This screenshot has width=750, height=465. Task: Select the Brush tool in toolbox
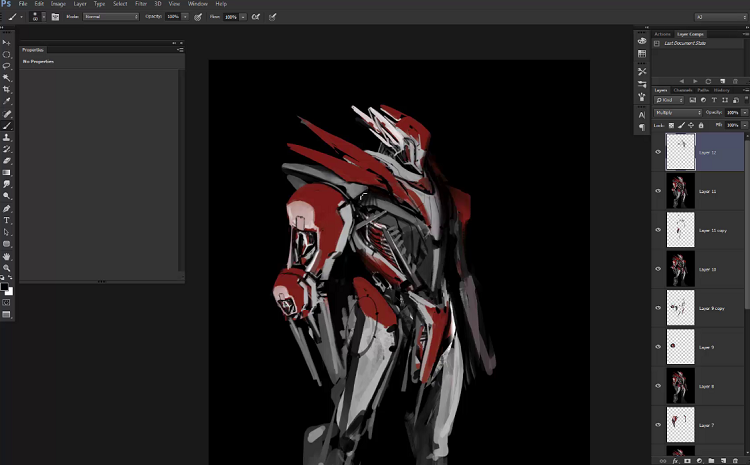click(x=6, y=126)
